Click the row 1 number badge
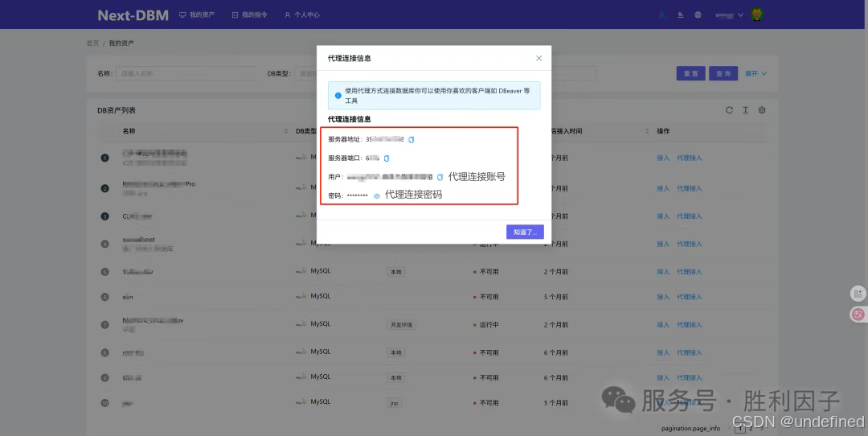The height and width of the screenshot is (436, 868). tap(104, 158)
